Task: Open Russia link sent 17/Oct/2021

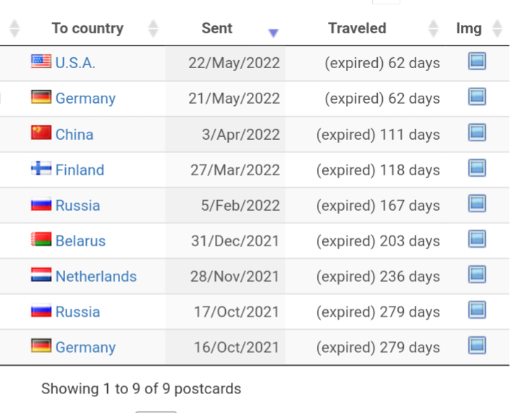Action: [x=77, y=312]
